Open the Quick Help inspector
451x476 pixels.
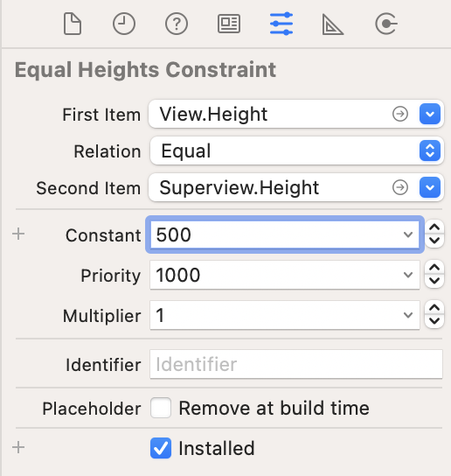[177, 24]
